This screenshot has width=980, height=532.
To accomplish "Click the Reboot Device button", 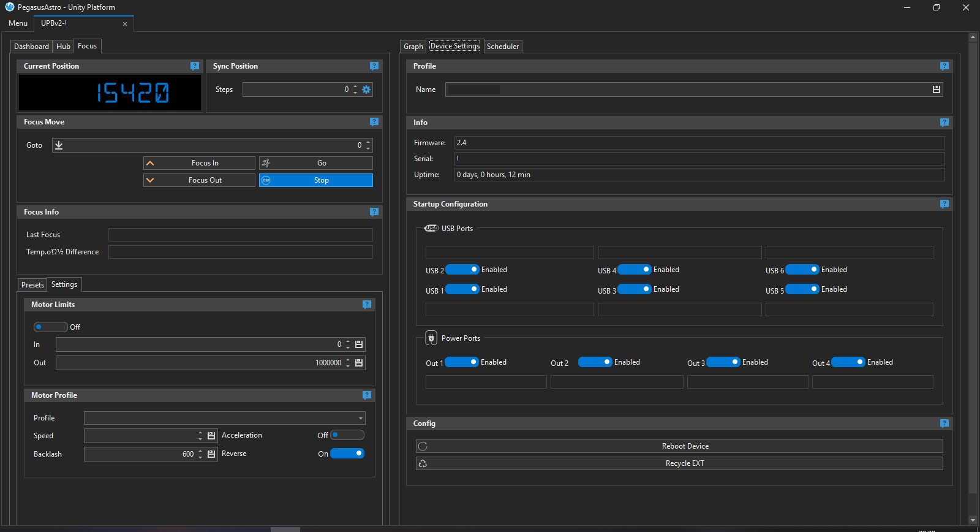I will point(679,446).
